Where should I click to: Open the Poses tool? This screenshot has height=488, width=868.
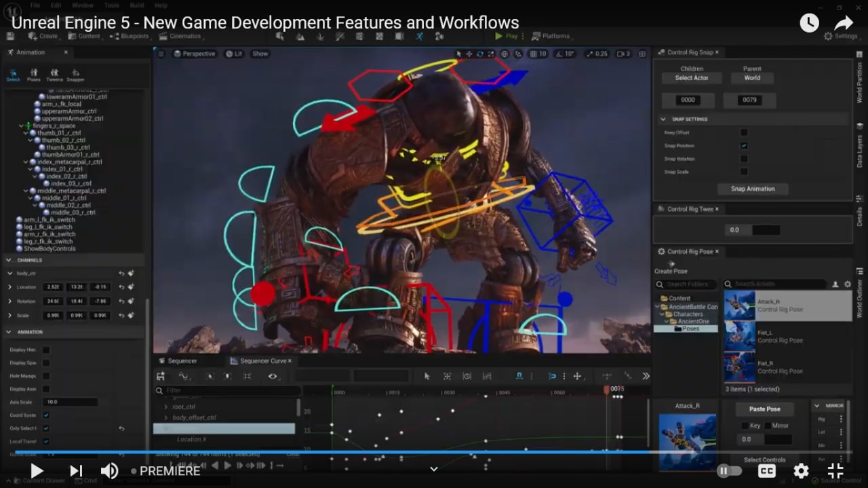34,75
